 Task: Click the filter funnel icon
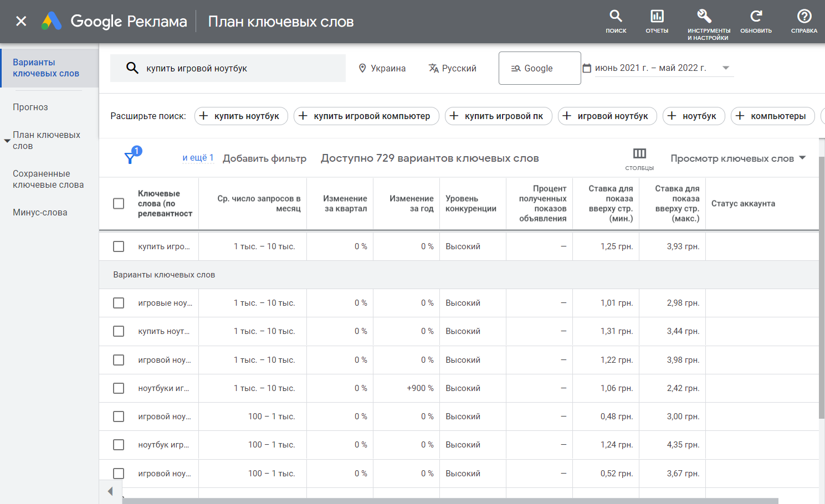[x=130, y=158]
